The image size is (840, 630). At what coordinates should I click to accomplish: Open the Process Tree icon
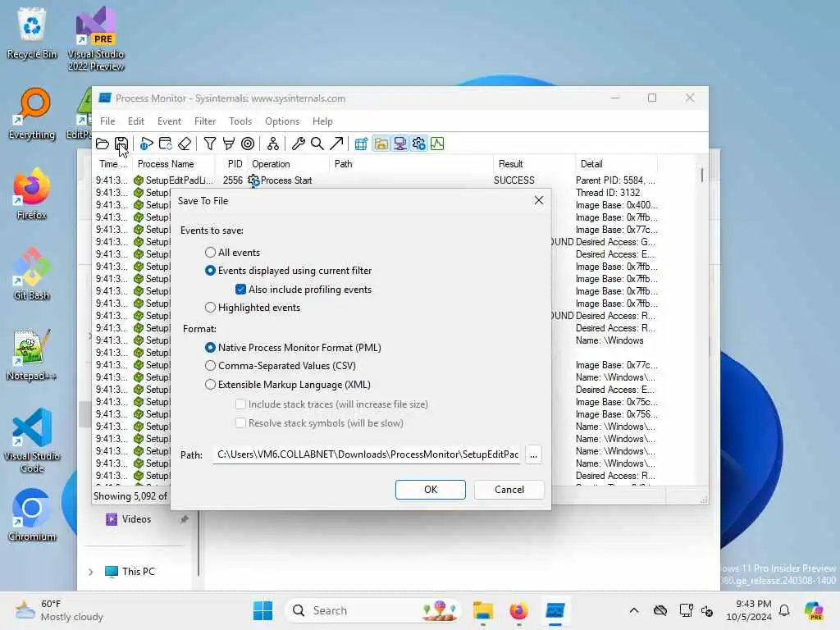tap(272, 144)
